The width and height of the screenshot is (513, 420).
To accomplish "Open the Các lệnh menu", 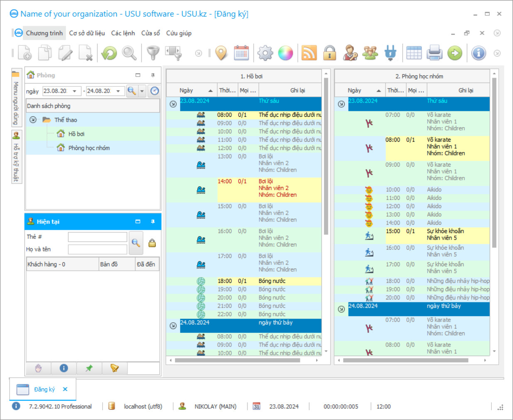I will [123, 33].
